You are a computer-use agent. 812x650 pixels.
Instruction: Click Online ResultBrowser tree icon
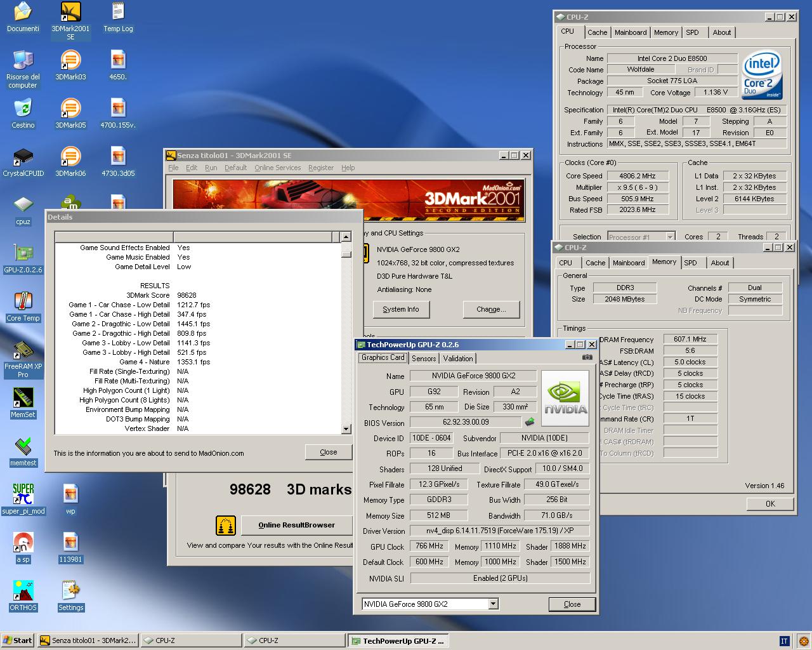[226, 525]
